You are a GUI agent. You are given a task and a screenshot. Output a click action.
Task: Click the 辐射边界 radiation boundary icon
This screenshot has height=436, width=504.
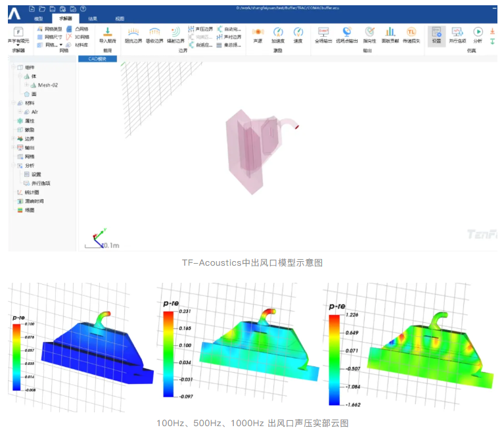click(175, 32)
